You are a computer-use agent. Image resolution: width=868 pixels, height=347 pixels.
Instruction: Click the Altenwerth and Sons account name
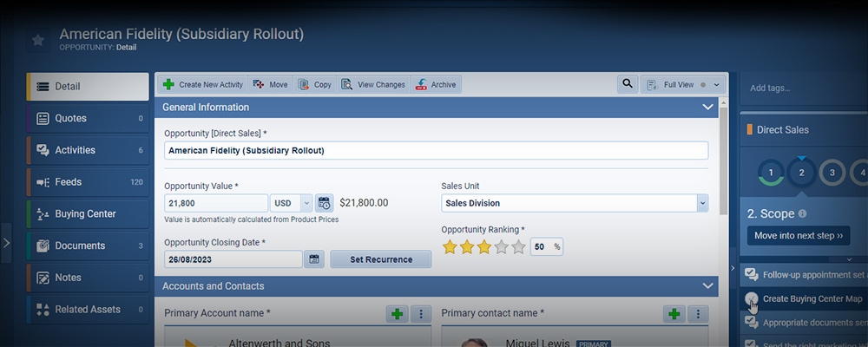tap(279, 343)
